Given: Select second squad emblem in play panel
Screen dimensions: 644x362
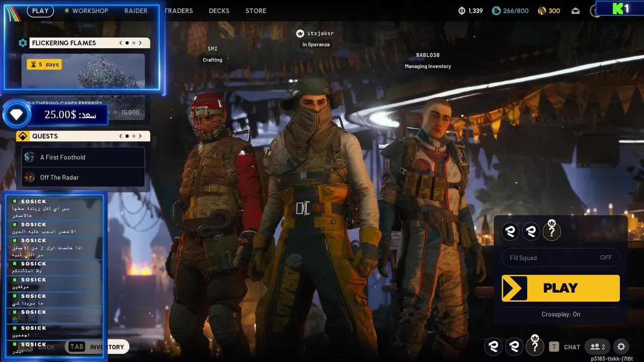Looking at the screenshot, I should coord(531,231).
